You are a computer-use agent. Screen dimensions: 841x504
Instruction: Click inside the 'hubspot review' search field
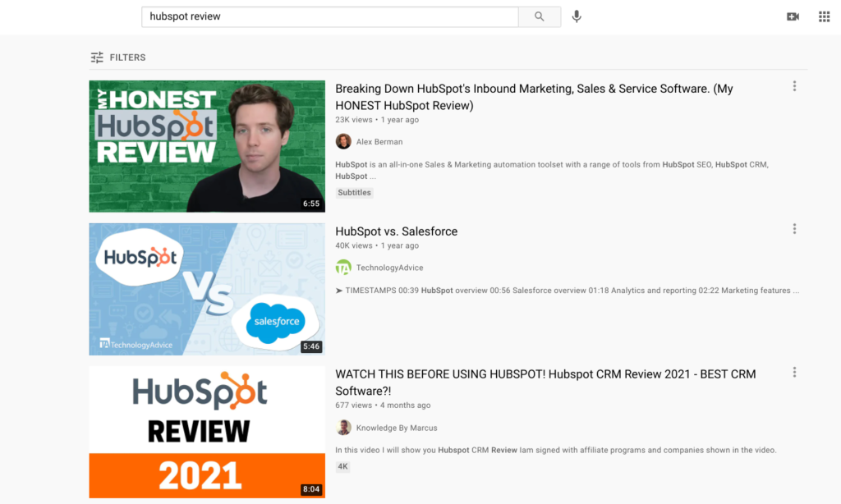tap(329, 16)
